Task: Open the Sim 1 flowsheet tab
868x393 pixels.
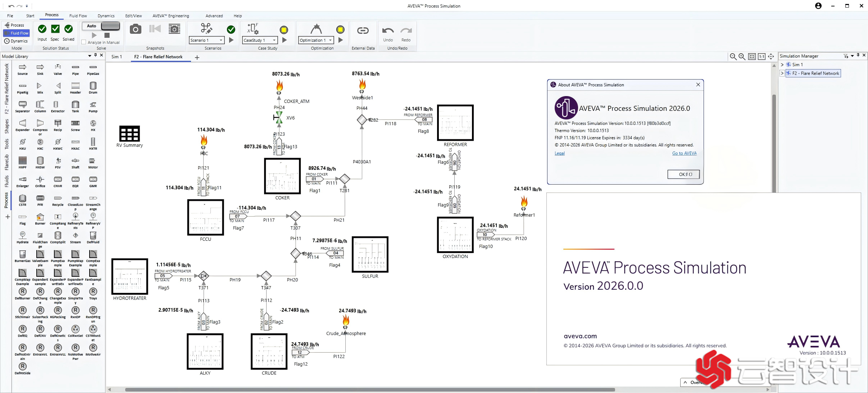Action: coord(117,57)
